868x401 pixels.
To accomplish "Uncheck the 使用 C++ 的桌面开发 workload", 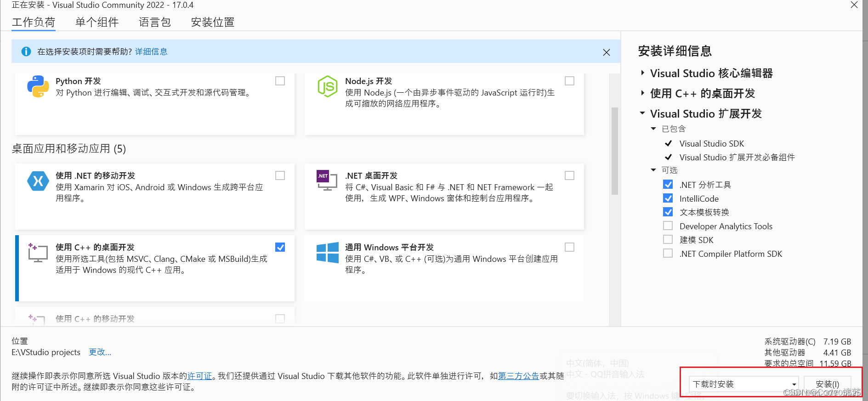I will click(280, 247).
